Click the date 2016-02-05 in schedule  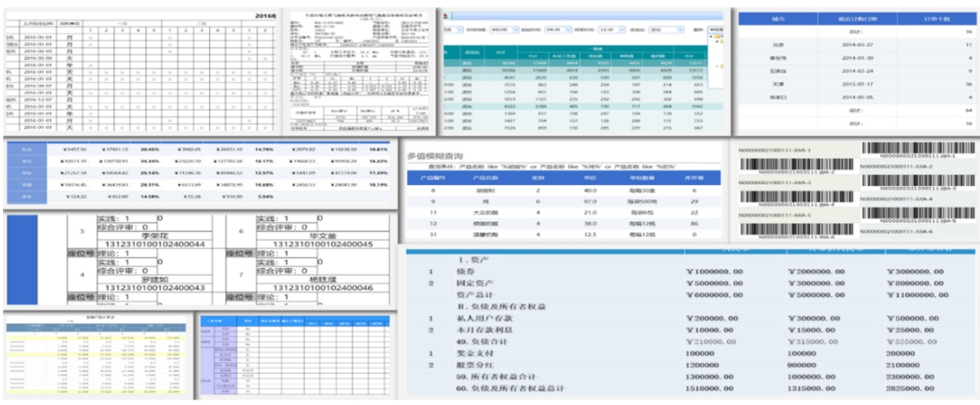(x=38, y=50)
